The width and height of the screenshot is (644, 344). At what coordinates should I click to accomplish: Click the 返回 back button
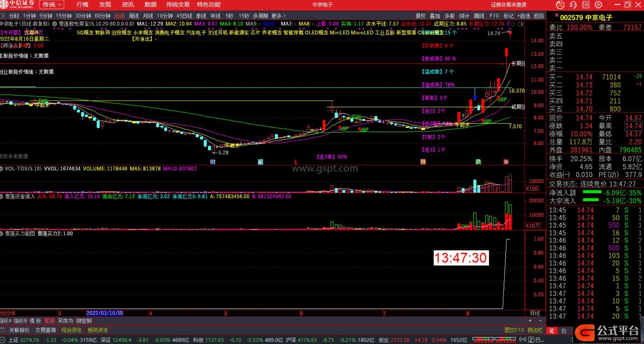(539, 16)
